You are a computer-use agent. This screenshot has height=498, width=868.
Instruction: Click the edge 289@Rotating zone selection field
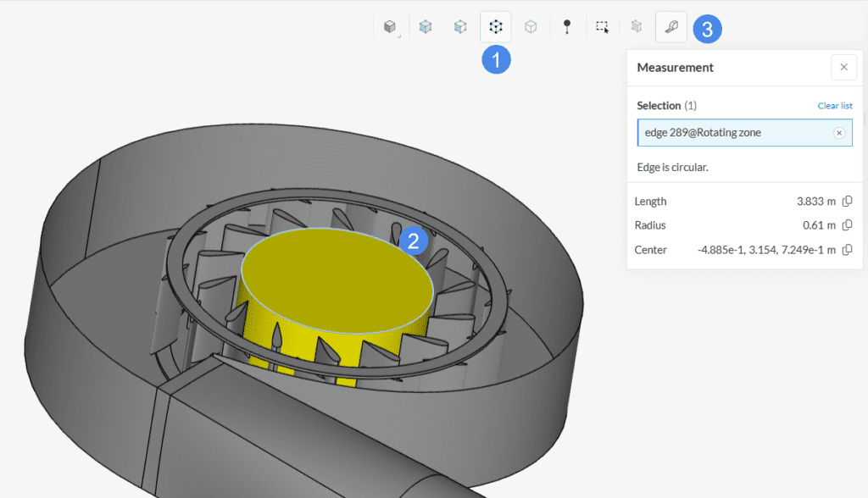coord(737,132)
